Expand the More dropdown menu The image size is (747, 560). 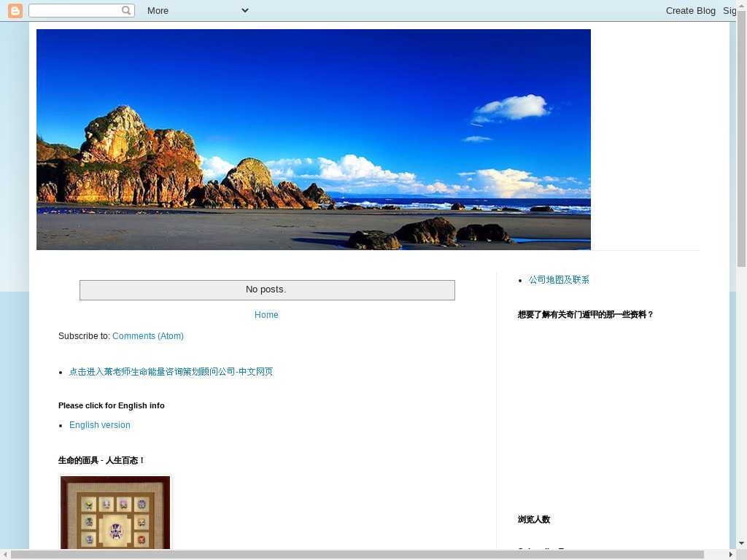point(198,10)
